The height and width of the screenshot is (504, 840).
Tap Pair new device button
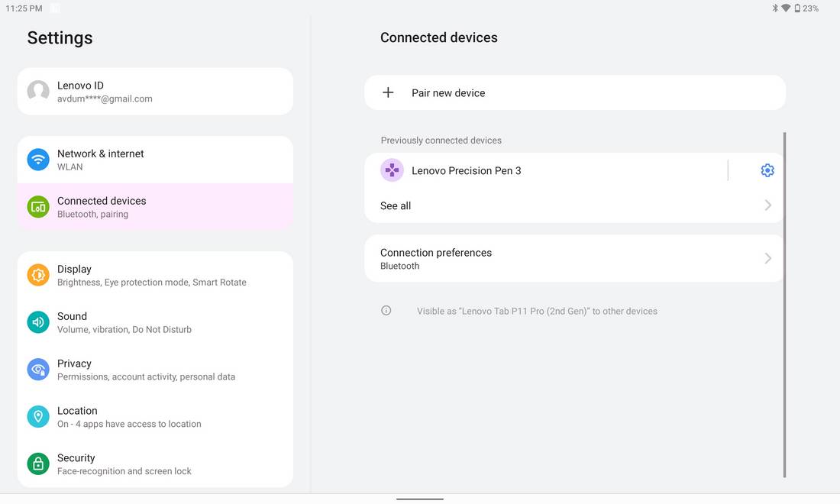575,92
